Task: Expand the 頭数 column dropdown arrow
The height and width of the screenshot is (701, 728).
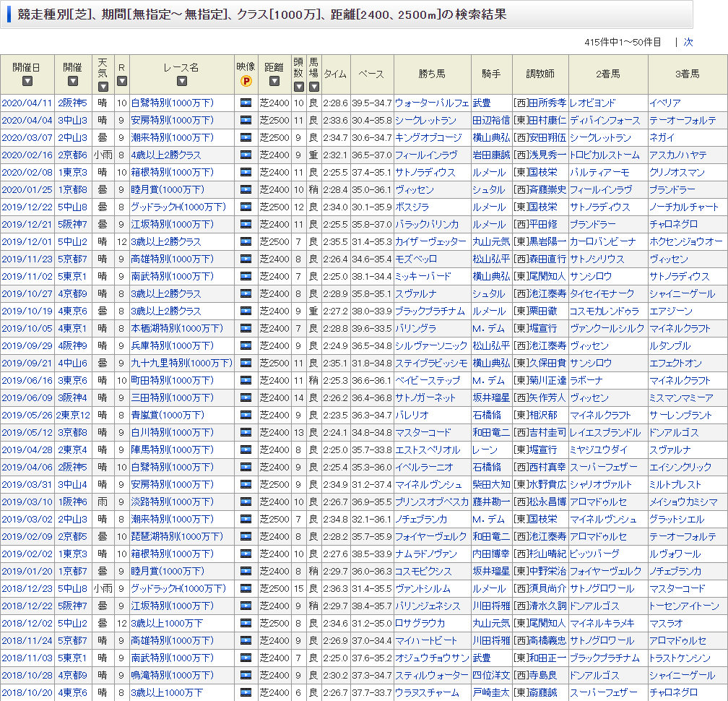Action: tap(298, 87)
